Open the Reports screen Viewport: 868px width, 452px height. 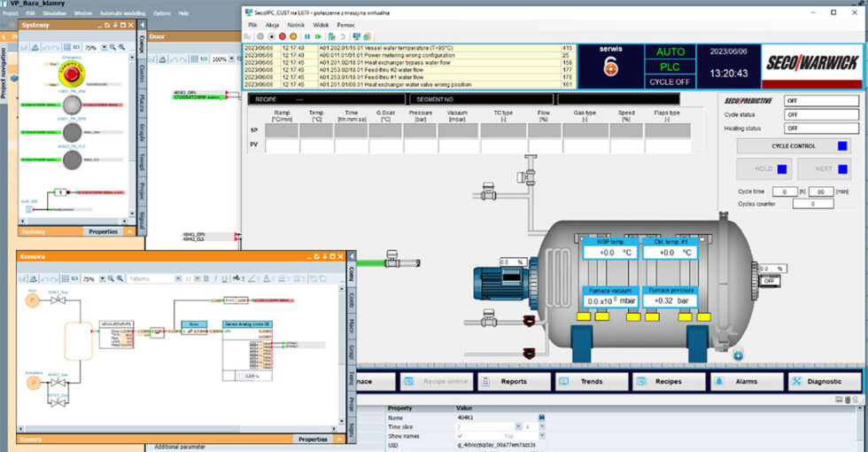click(x=513, y=382)
